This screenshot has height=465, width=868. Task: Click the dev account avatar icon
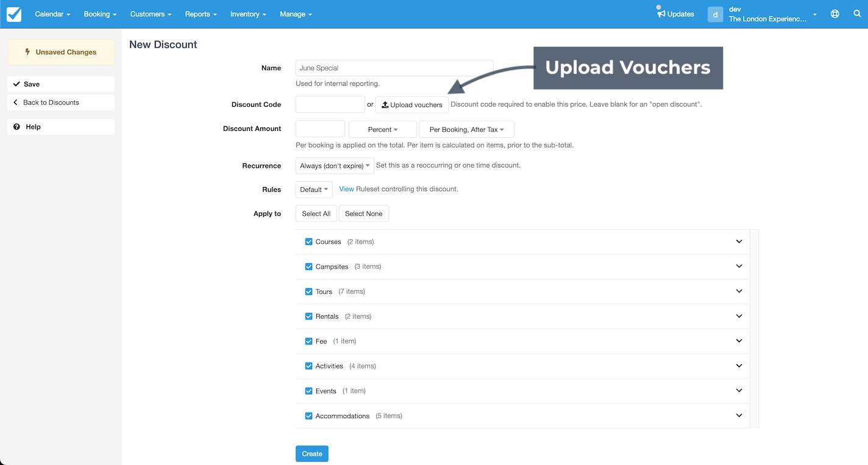click(x=715, y=14)
